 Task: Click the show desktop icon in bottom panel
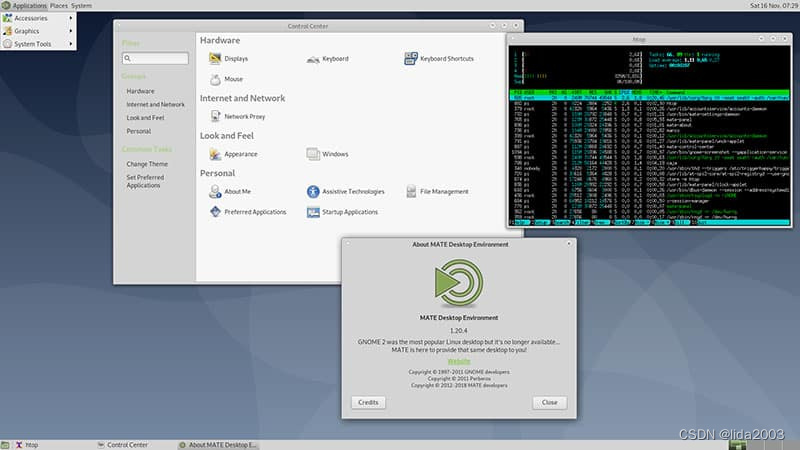[x=5, y=445]
